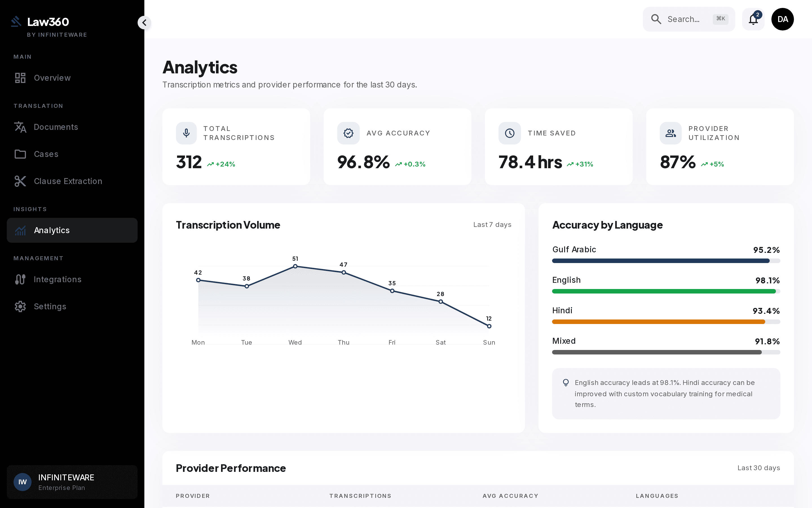Click the +31% trend arrow icon
Viewport: 812px width, 508px height.
(x=570, y=164)
